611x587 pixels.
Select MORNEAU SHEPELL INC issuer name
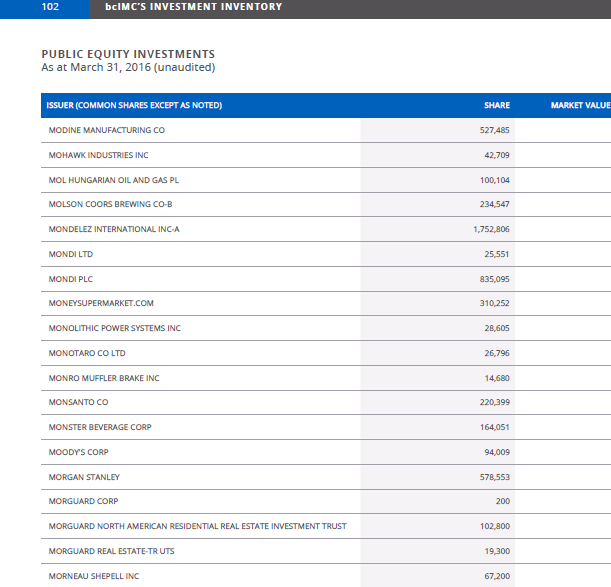(x=94, y=576)
